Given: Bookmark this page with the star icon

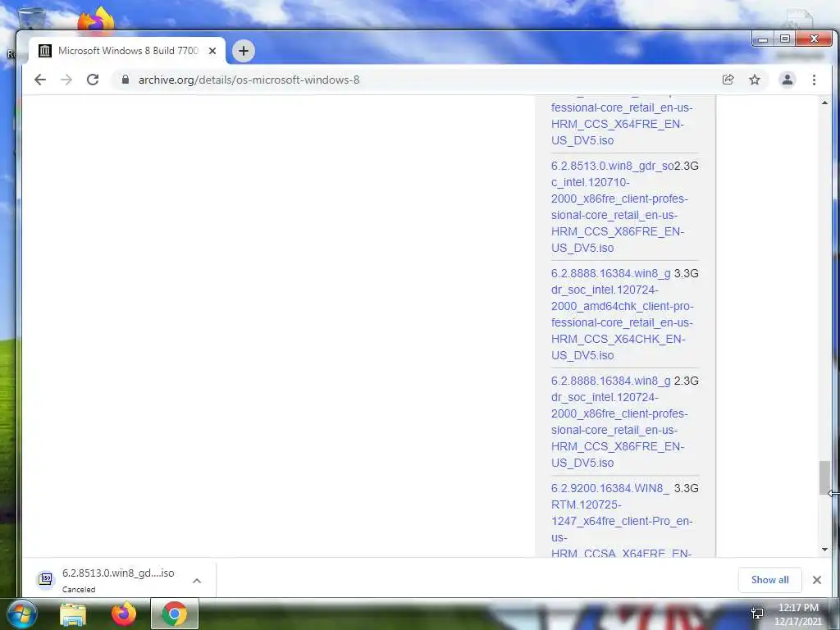Looking at the screenshot, I should pos(755,80).
